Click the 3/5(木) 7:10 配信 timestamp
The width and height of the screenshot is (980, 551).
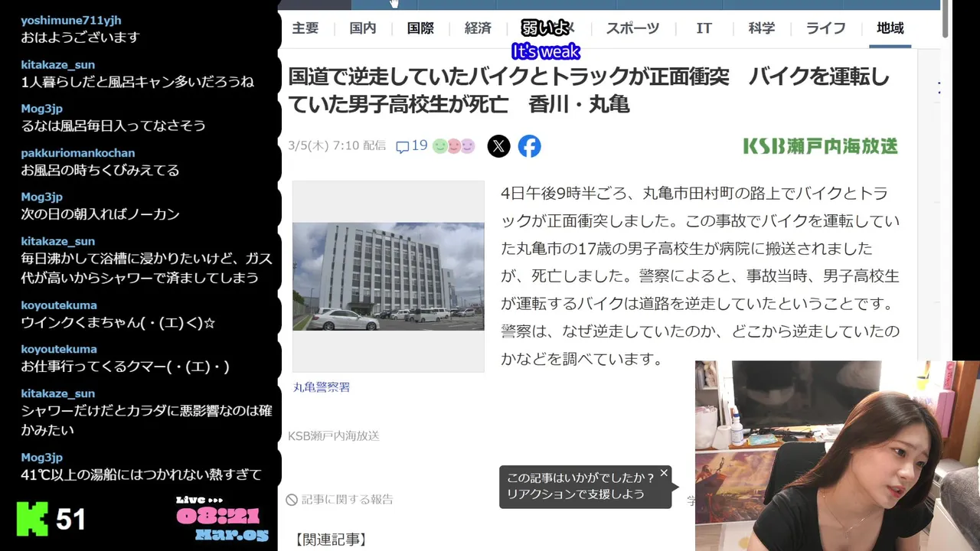337,145
